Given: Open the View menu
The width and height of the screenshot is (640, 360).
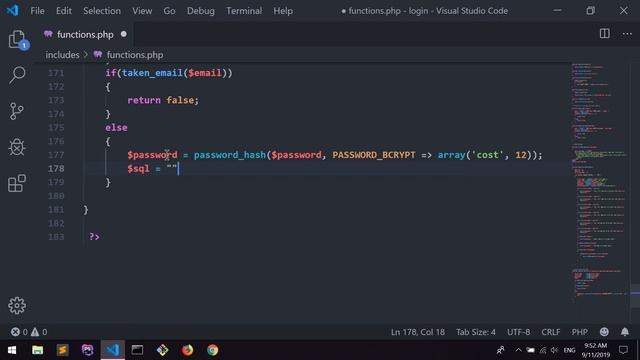Looking at the screenshot, I should coord(142,11).
